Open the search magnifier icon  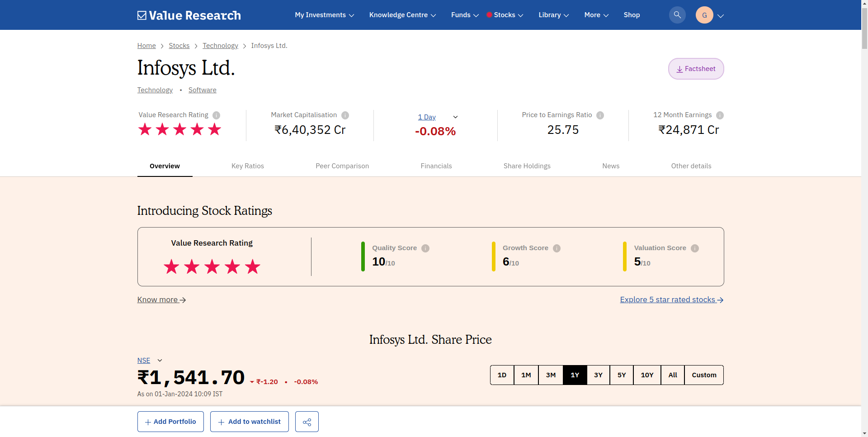click(677, 15)
